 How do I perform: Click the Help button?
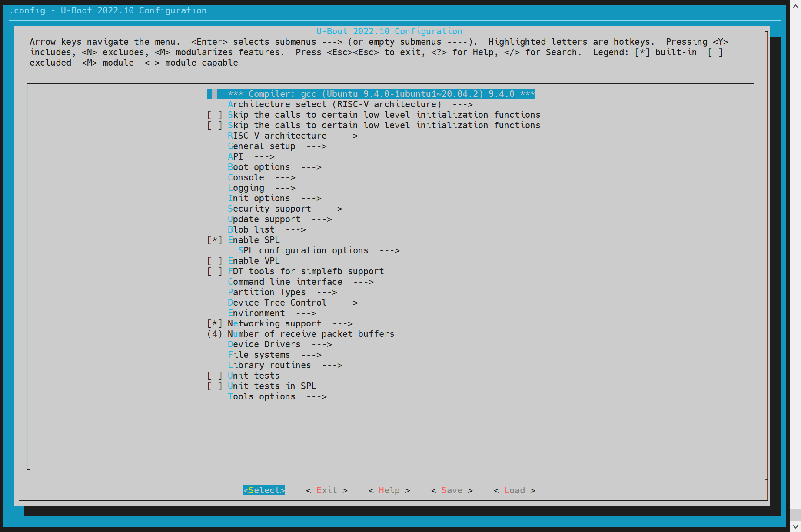389,490
